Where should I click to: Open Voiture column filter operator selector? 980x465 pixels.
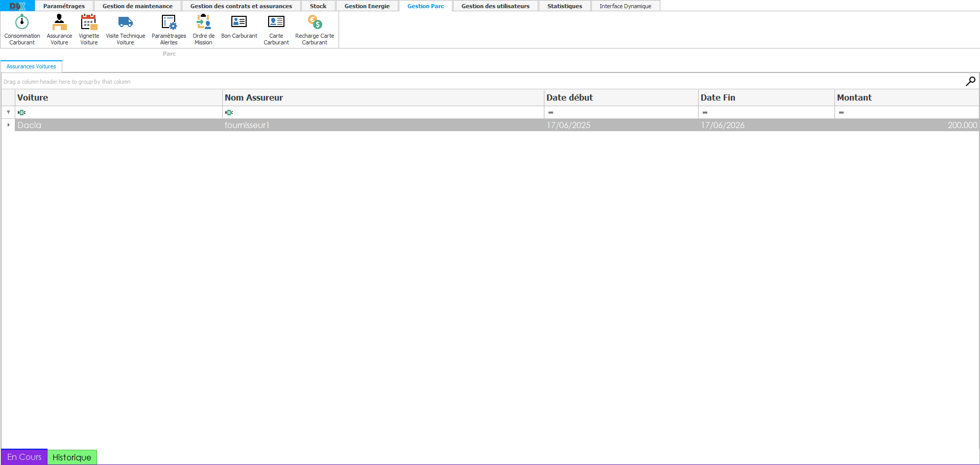[x=21, y=112]
